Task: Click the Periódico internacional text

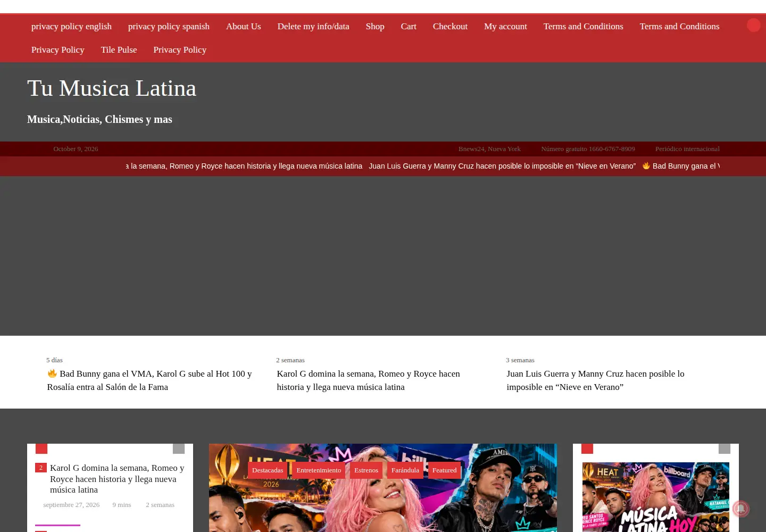Action: pos(687,149)
